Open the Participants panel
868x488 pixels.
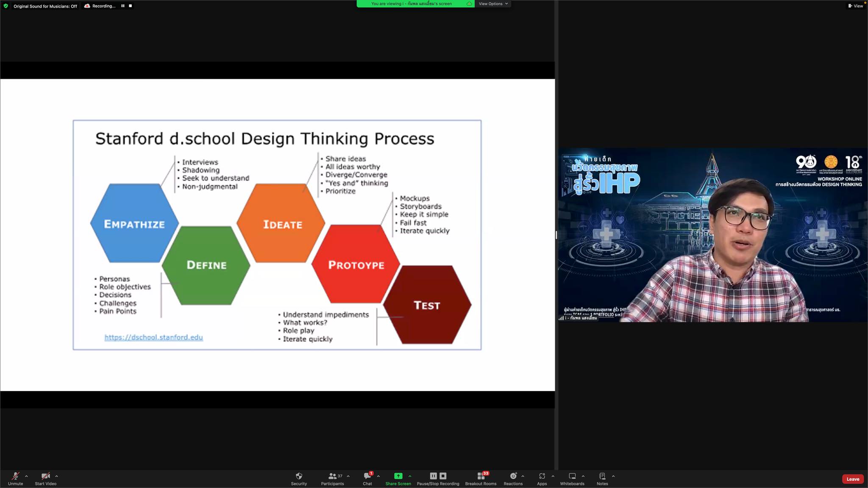click(x=333, y=476)
